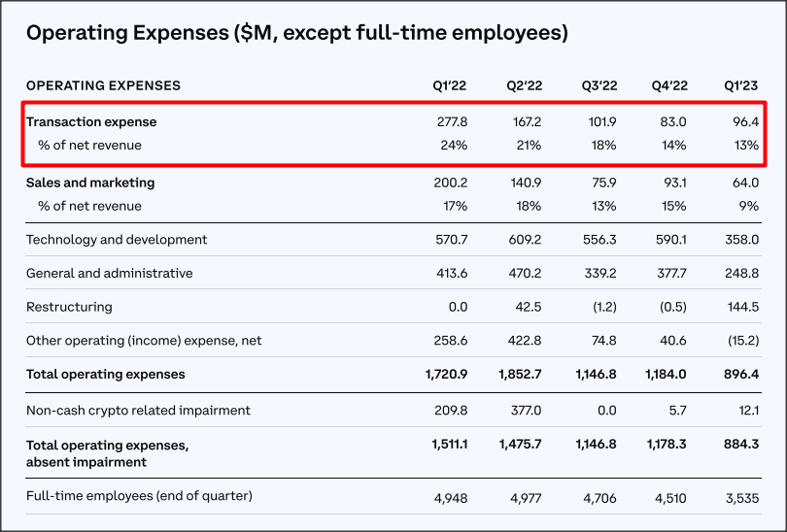
Task: Select the 3,535 employee count
Action: (x=742, y=498)
